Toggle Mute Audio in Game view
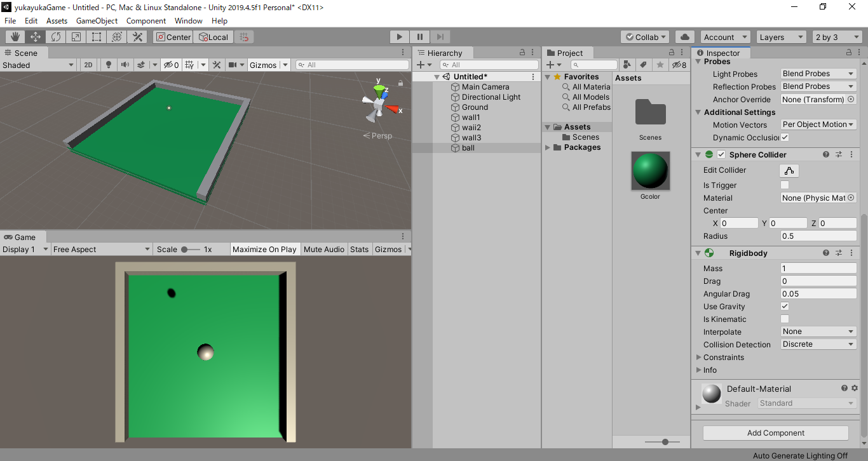This screenshot has height=461, width=868. pyautogui.click(x=324, y=250)
